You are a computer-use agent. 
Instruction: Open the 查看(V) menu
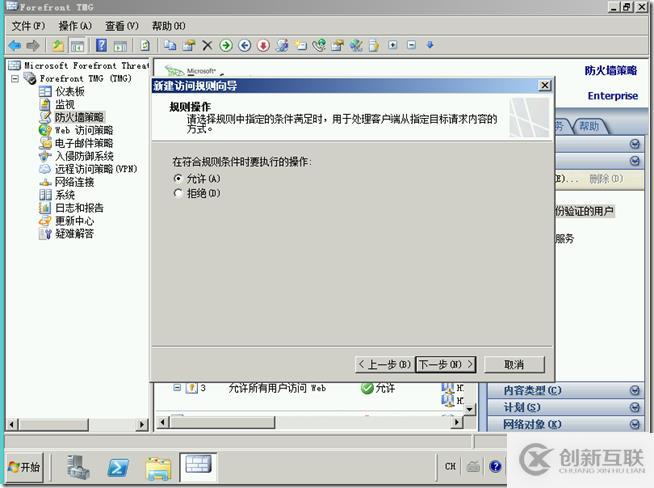122,26
